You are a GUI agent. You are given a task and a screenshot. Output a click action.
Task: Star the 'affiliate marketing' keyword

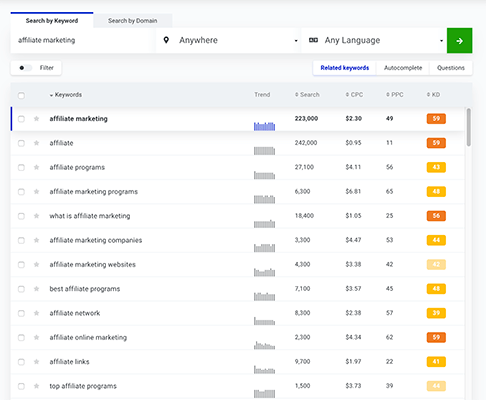click(37, 119)
